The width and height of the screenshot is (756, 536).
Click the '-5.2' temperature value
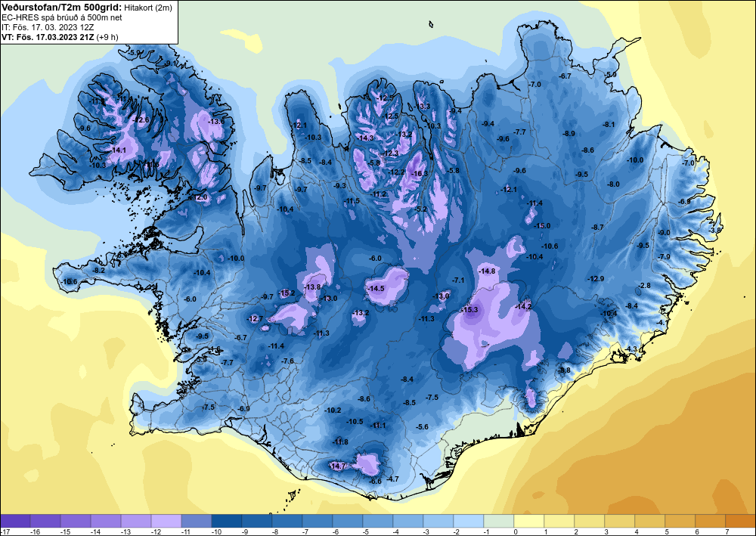point(421,209)
